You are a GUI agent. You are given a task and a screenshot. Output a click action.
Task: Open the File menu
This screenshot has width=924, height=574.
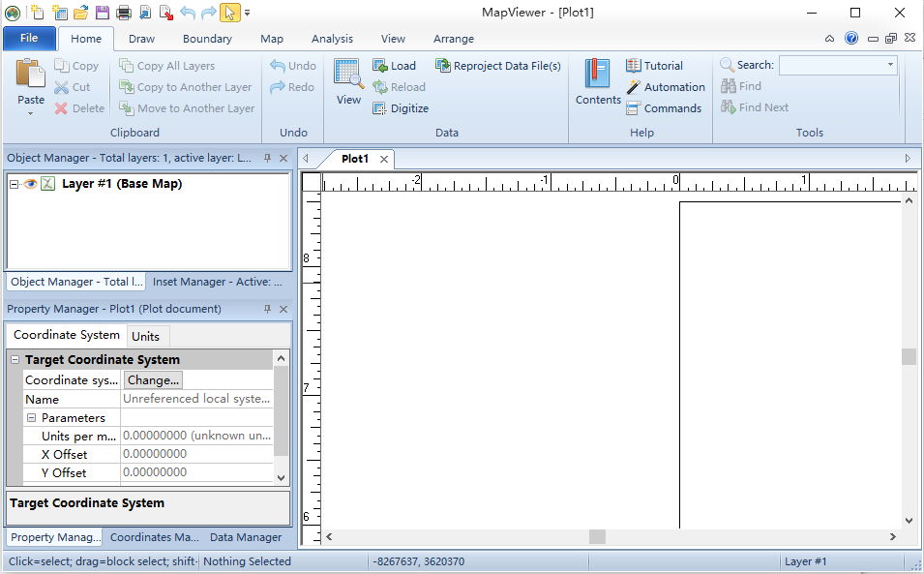[x=29, y=39]
